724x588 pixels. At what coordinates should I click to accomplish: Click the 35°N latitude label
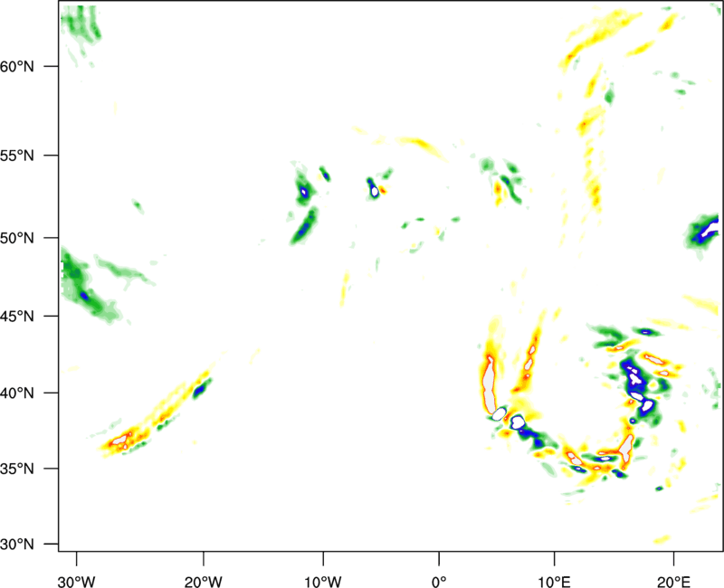(x=17, y=469)
